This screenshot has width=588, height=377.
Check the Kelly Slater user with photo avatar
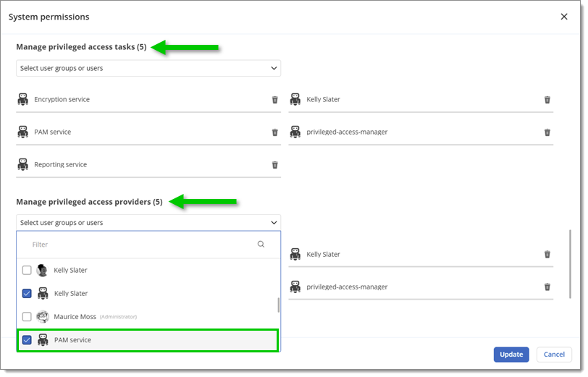point(27,270)
